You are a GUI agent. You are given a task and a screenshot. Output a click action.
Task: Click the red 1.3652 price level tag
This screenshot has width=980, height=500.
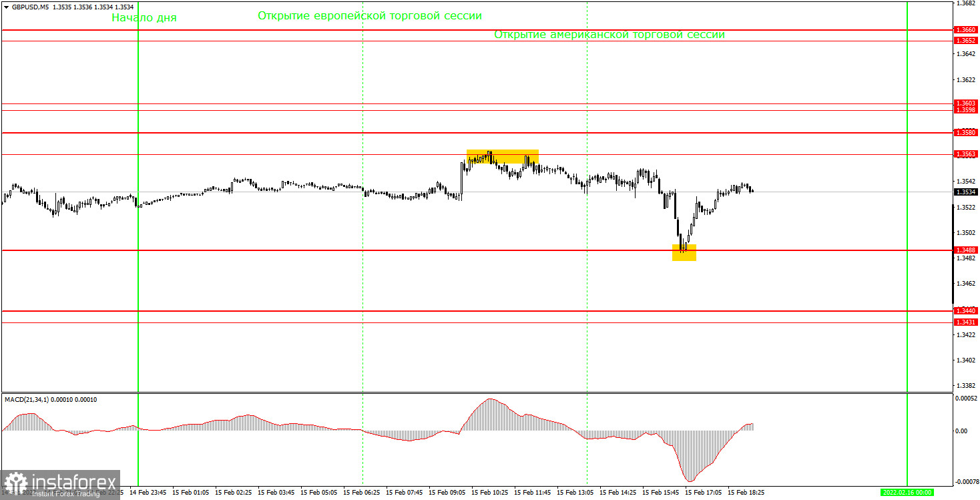pos(966,41)
